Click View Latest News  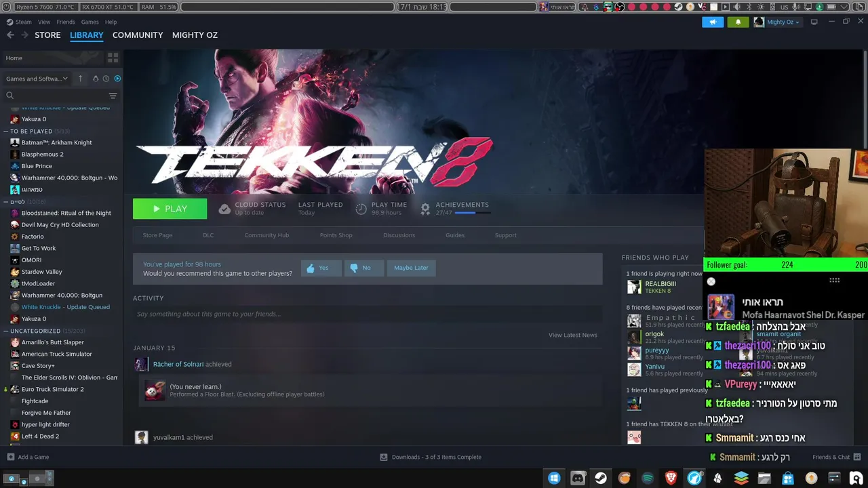click(x=573, y=335)
